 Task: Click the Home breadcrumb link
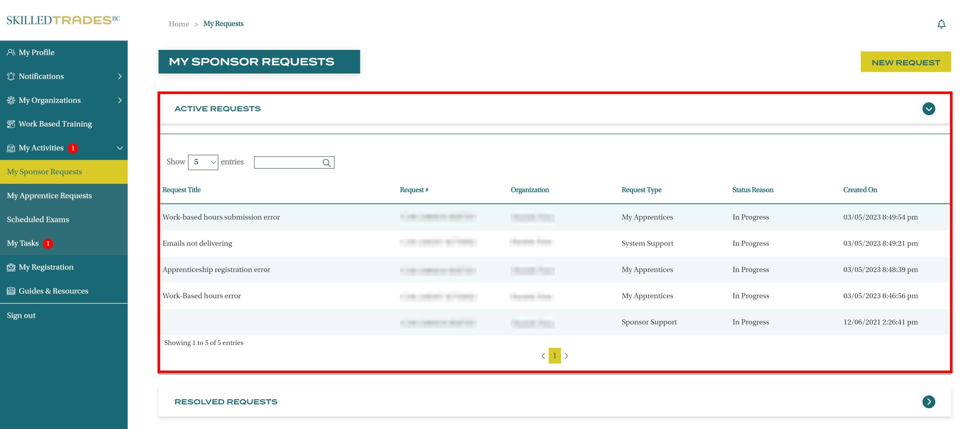178,24
